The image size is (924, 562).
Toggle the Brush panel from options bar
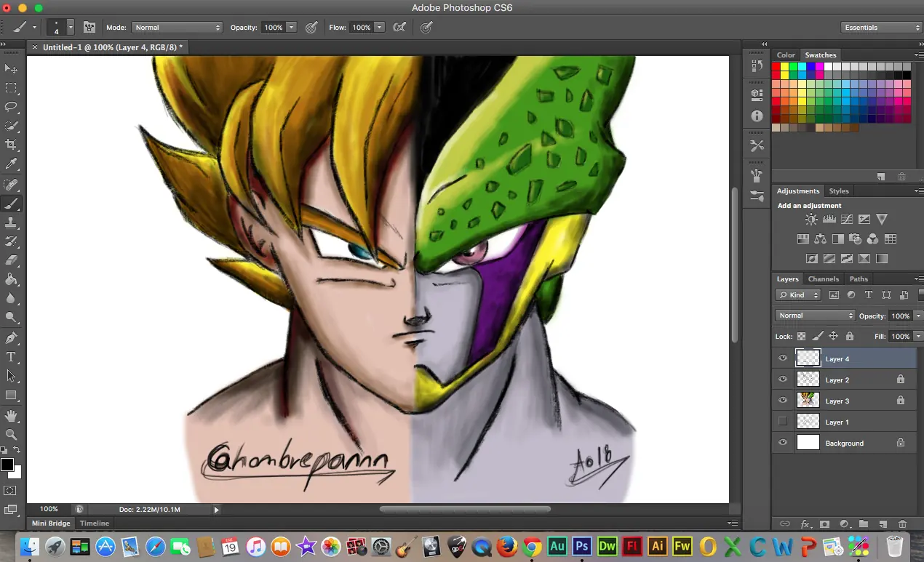[90, 28]
